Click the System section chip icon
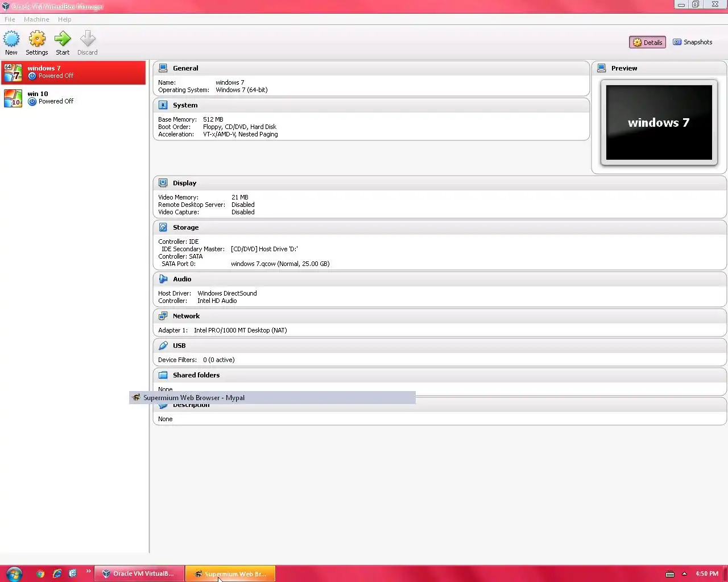 click(163, 105)
